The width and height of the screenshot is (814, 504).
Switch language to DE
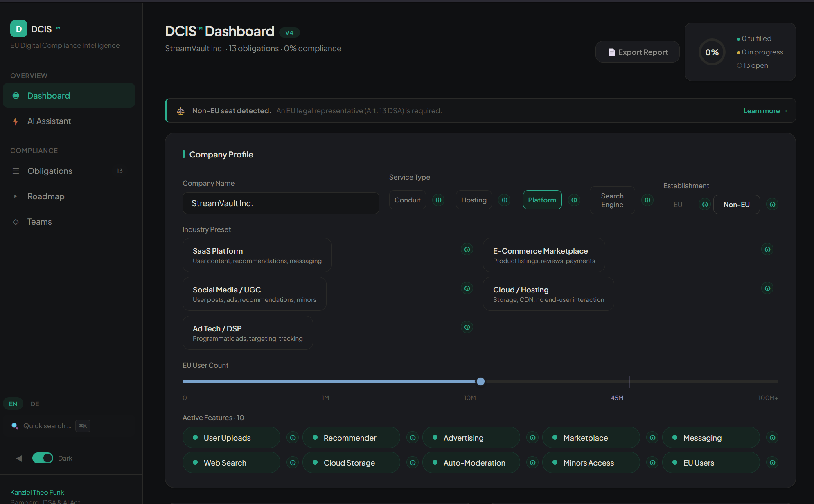pos(34,404)
